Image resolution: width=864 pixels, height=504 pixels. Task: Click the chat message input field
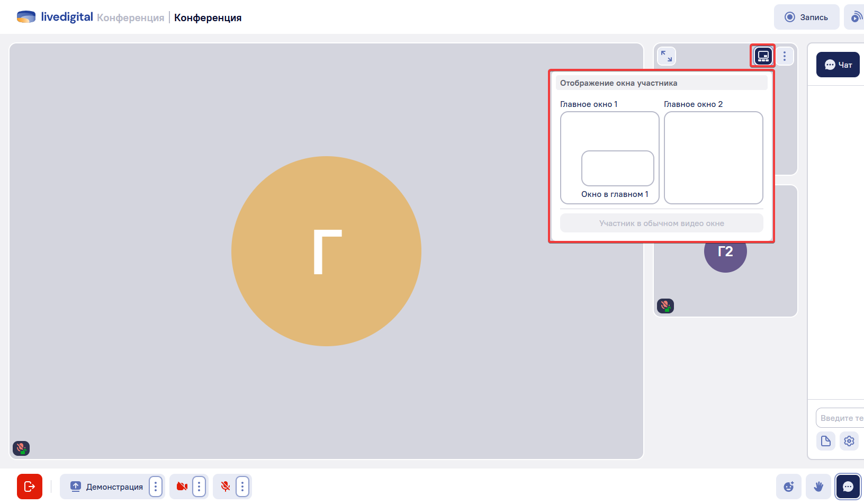[x=840, y=418]
